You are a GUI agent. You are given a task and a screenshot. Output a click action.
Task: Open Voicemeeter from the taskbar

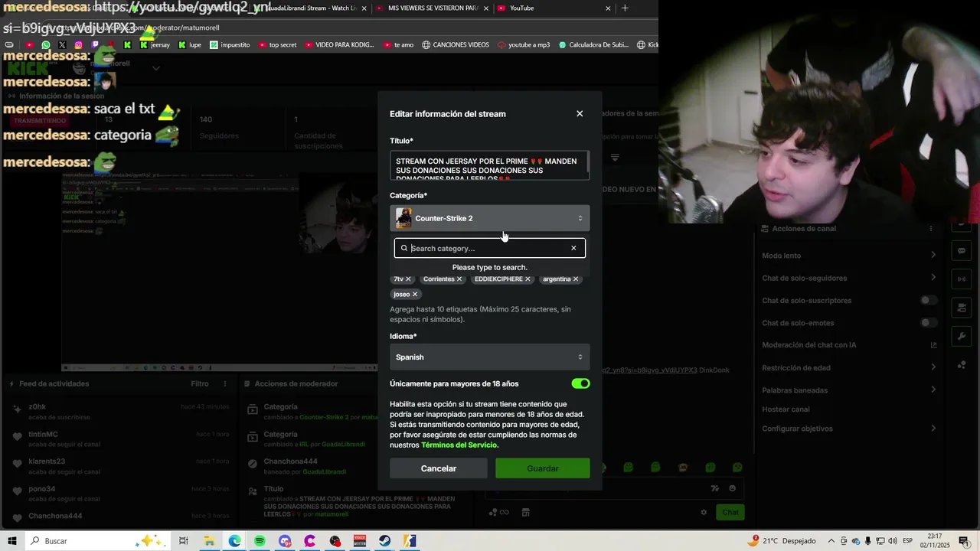pyautogui.click(x=360, y=541)
